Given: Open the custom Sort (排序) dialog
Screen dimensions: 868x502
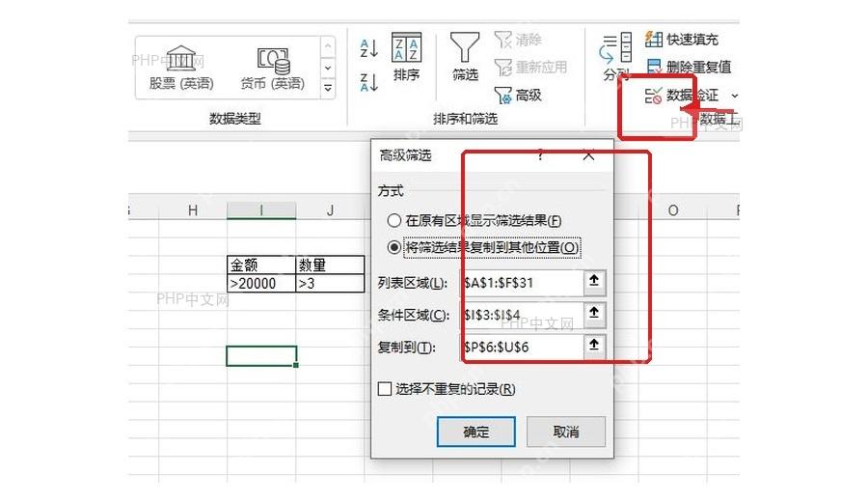Looking at the screenshot, I should tap(406, 57).
